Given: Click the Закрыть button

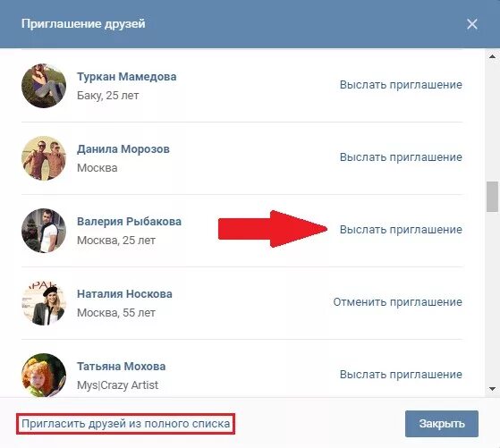Looking at the screenshot, I should tap(442, 424).
